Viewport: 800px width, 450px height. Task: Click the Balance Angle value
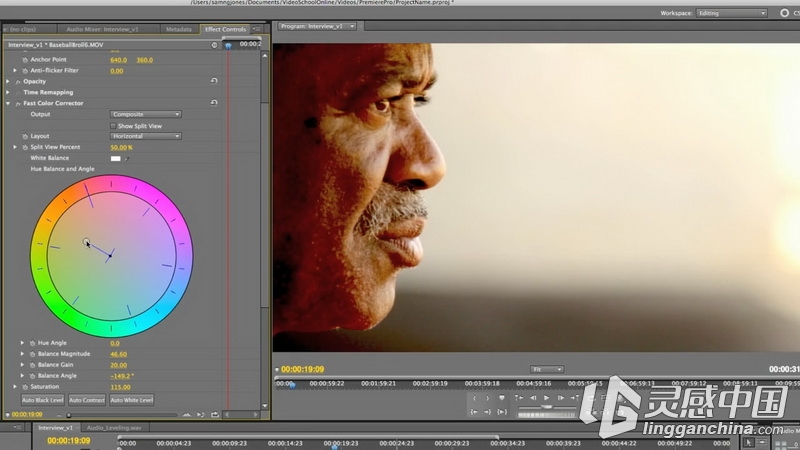pos(122,376)
